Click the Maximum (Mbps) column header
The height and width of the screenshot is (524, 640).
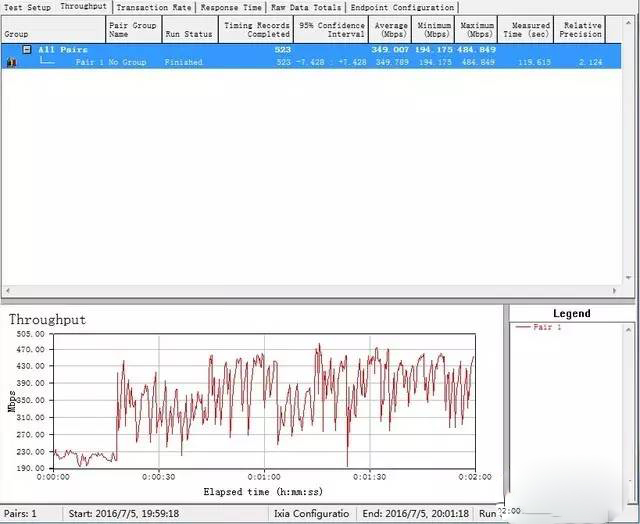pyautogui.click(x=477, y=29)
